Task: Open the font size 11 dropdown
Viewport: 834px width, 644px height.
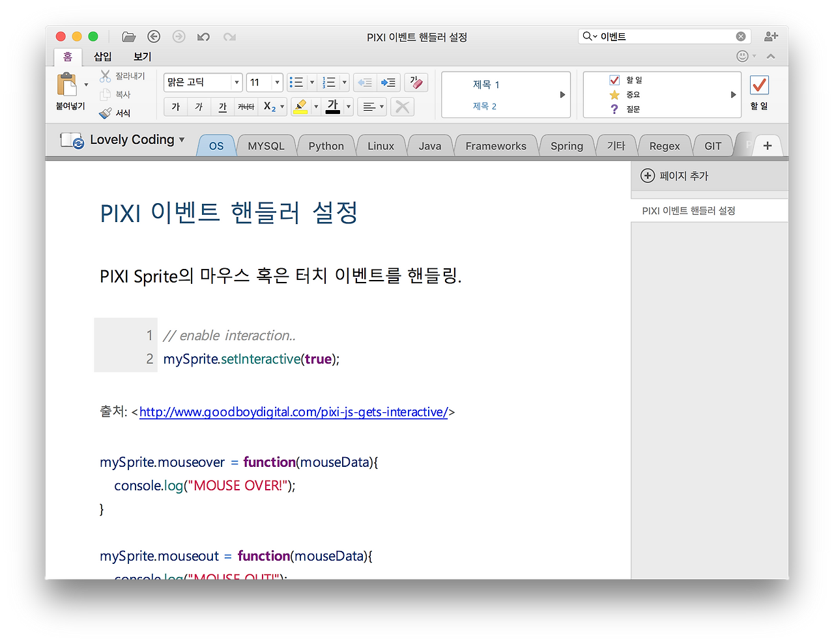Action: coord(278,82)
